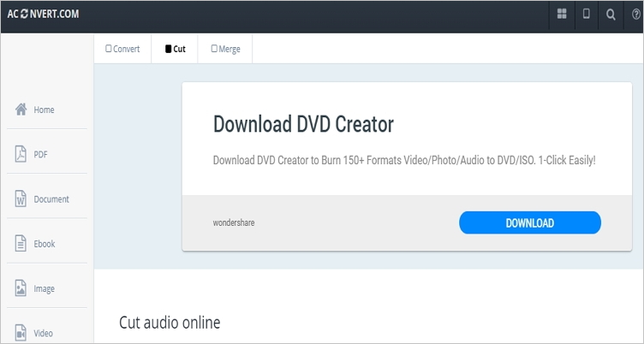Screen dimensions: 644x344
Task: Click the help question mark icon
Action: [x=635, y=15]
